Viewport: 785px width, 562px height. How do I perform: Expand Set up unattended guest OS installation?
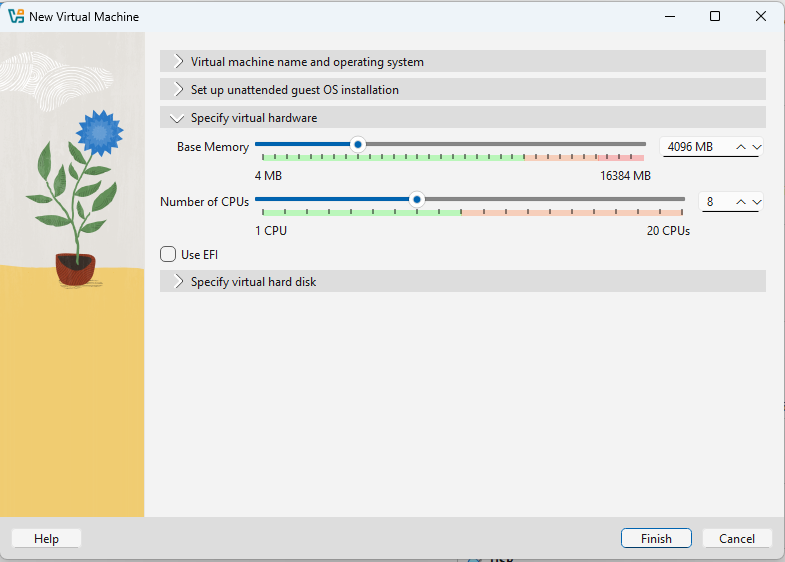[x=179, y=90]
